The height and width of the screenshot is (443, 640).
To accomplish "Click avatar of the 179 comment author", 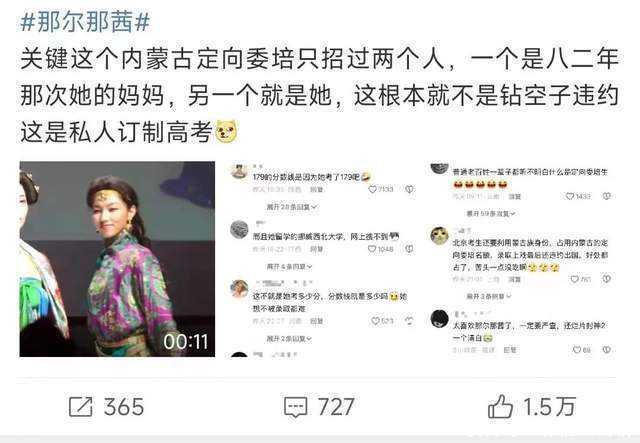I will (239, 171).
